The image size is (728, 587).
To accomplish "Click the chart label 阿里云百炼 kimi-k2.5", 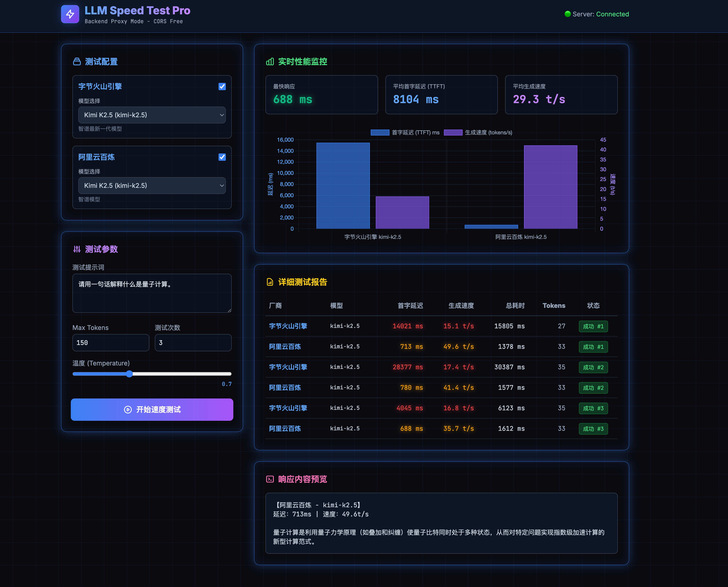I will (x=521, y=237).
